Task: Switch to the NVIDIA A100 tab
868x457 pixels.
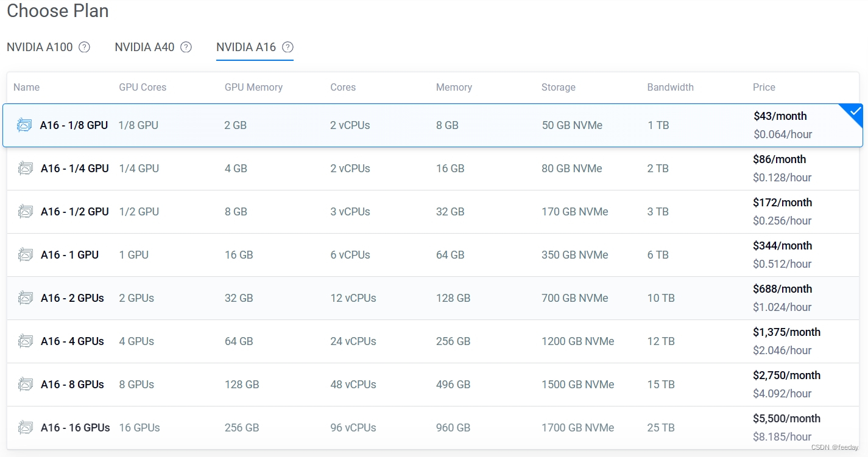Action: [40, 47]
